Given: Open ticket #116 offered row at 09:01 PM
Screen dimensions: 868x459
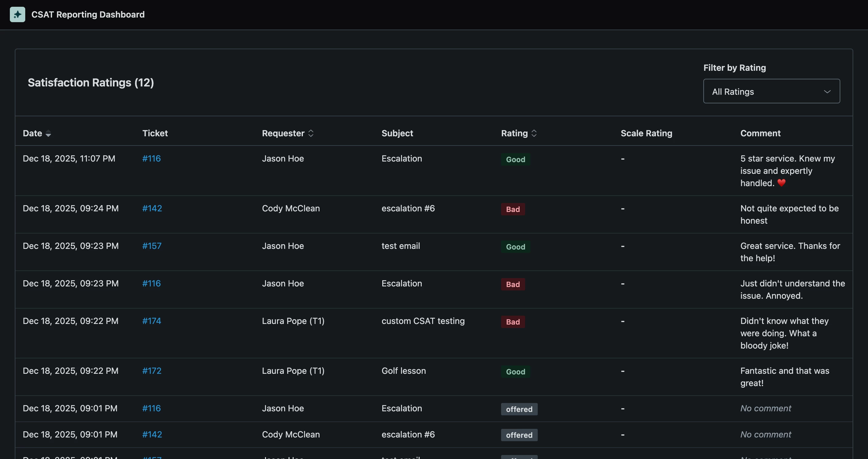Looking at the screenshot, I should pos(151,409).
